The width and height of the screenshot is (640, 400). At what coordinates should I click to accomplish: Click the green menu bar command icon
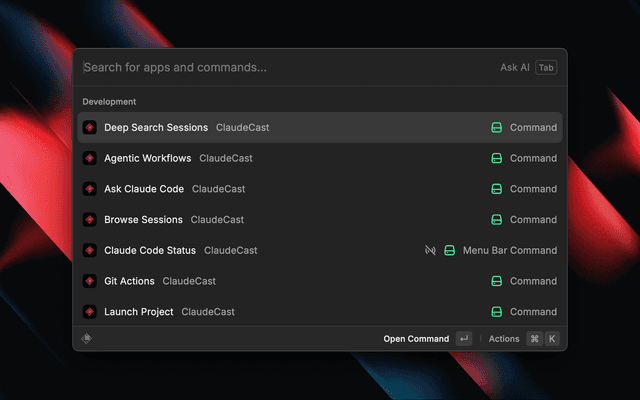pyautogui.click(x=450, y=250)
